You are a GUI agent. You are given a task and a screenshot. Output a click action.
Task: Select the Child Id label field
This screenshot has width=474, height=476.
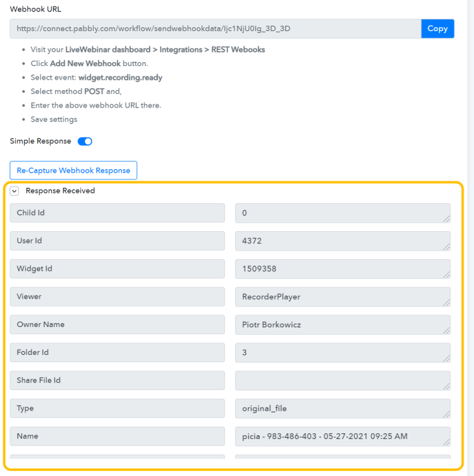click(117, 213)
